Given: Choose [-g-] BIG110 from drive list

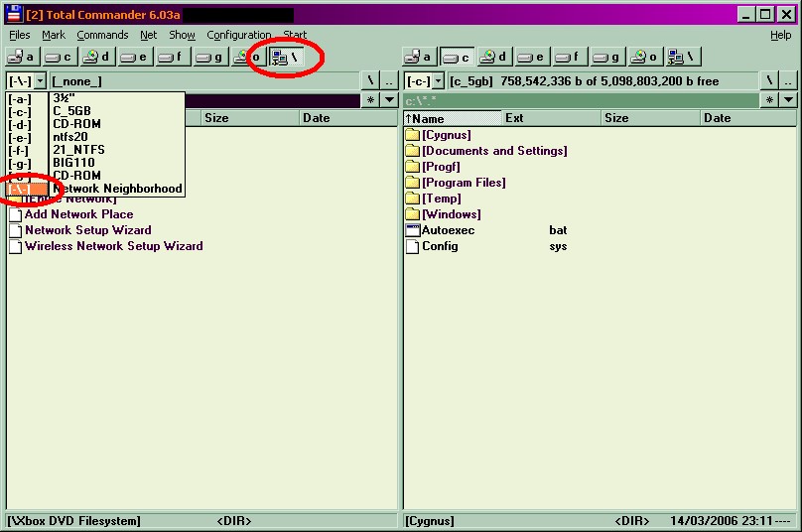Looking at the screenshot, I should (95, 162).
